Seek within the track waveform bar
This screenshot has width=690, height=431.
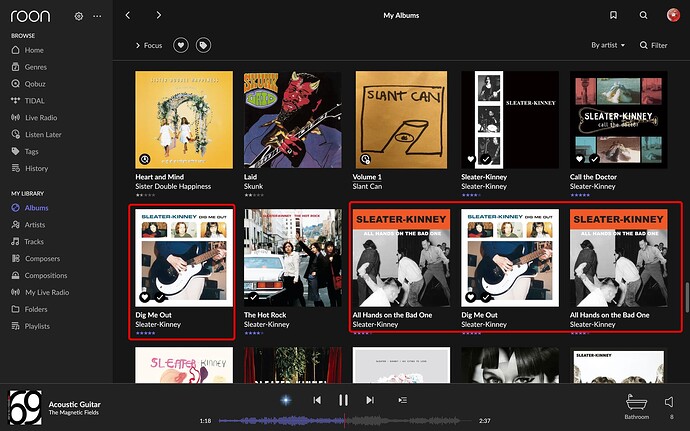[x=339, y=420]
